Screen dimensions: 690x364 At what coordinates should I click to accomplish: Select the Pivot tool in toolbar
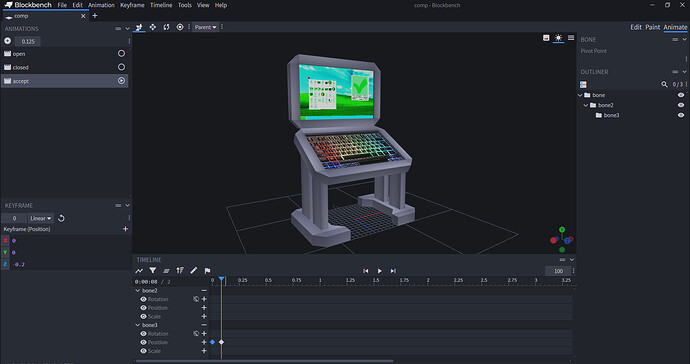[x=180, y=27]
